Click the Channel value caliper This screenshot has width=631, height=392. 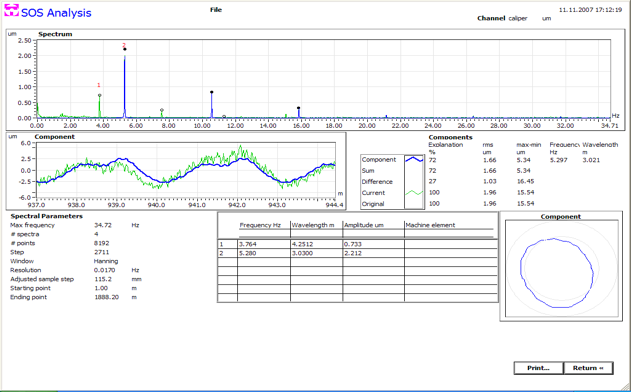518,19
